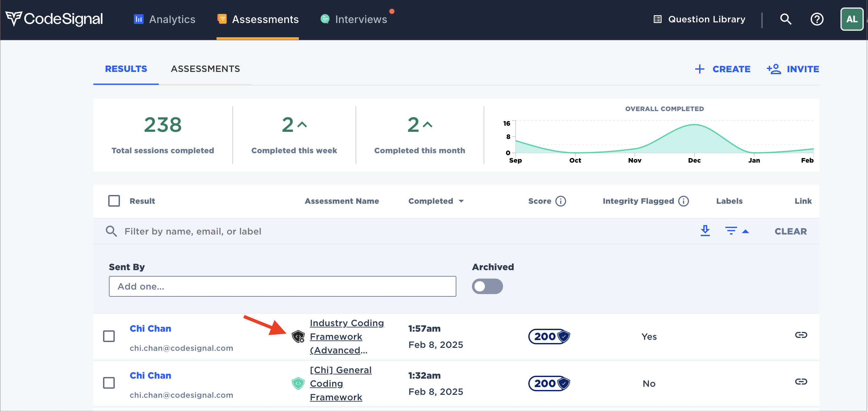This screenshot has width=868, height=412.
Task: Click the Interviews chat bubble icon
Action: point(325,19)
